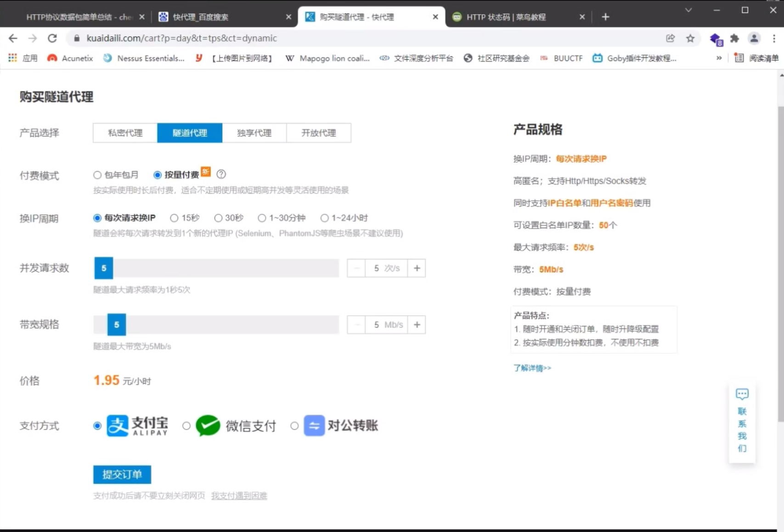Decrease 带宽规格 with minus button
784x532 pixels.
356,325
